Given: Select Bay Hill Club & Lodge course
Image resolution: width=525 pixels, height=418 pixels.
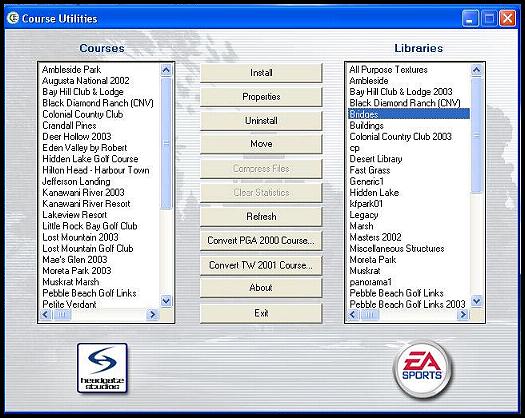Looking at the screenshot, I should point(83,92).
